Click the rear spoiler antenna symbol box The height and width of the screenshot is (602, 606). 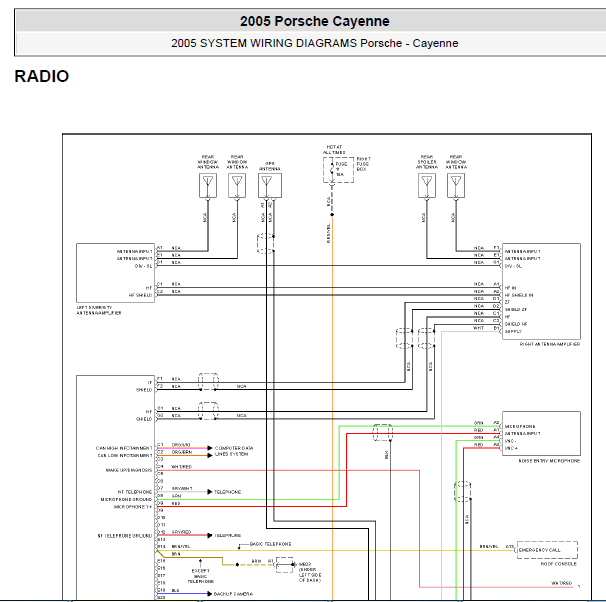point(427,185)
